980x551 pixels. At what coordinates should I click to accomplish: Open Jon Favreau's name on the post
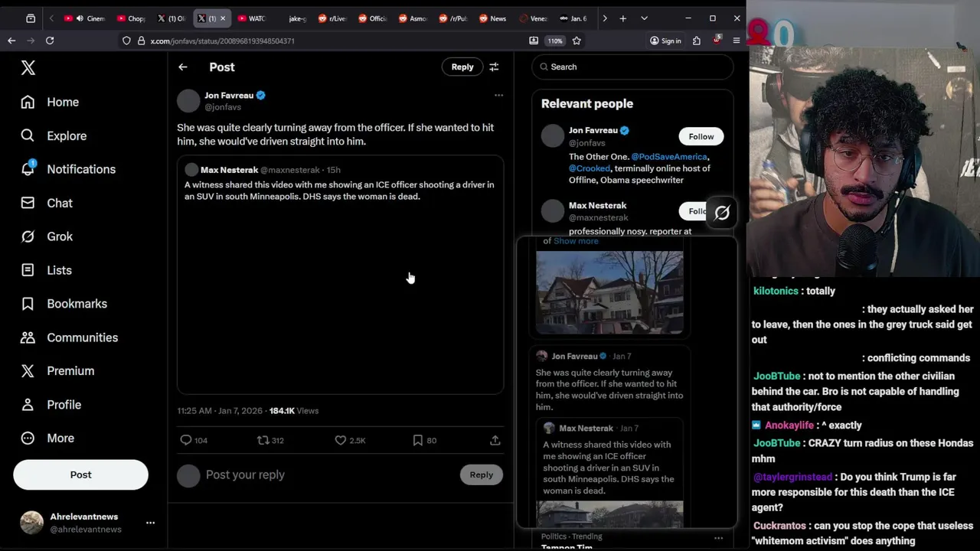pos(229,95)
